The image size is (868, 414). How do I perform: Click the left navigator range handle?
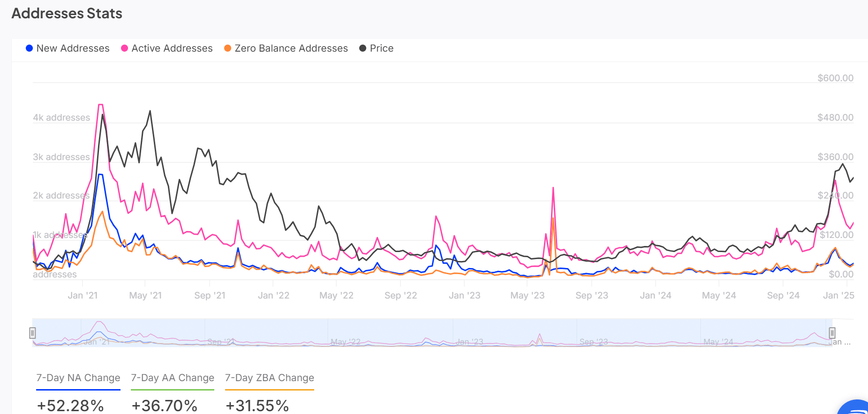coord(32,333)
